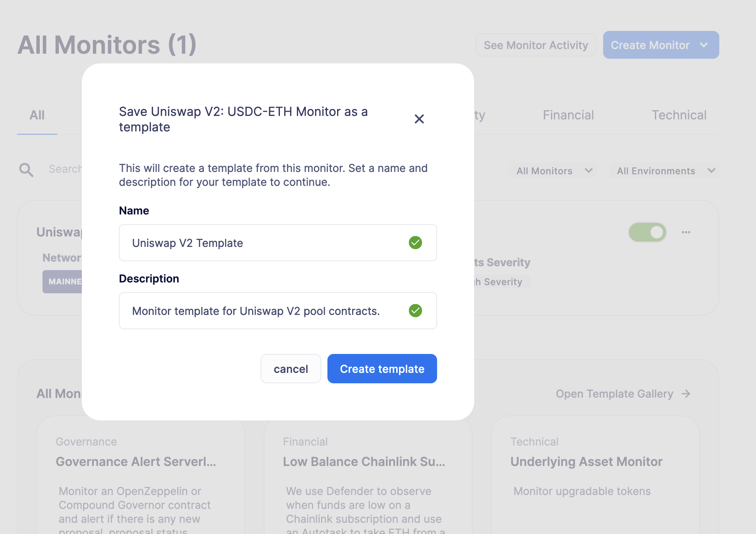Click the template Name input field
Viewport: 756px width, 534px height.
278,243
